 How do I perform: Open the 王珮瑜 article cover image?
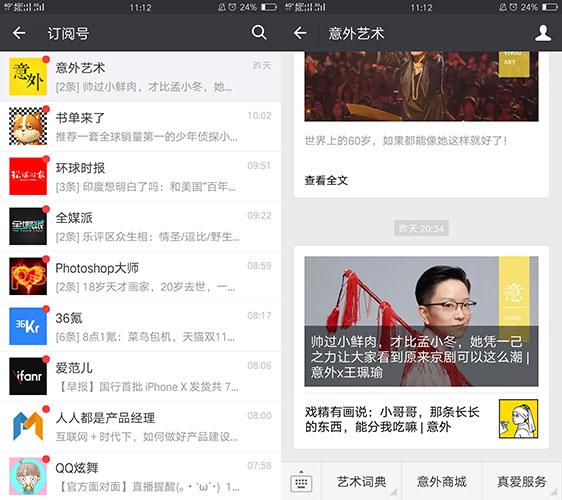[x=421, y=321]
